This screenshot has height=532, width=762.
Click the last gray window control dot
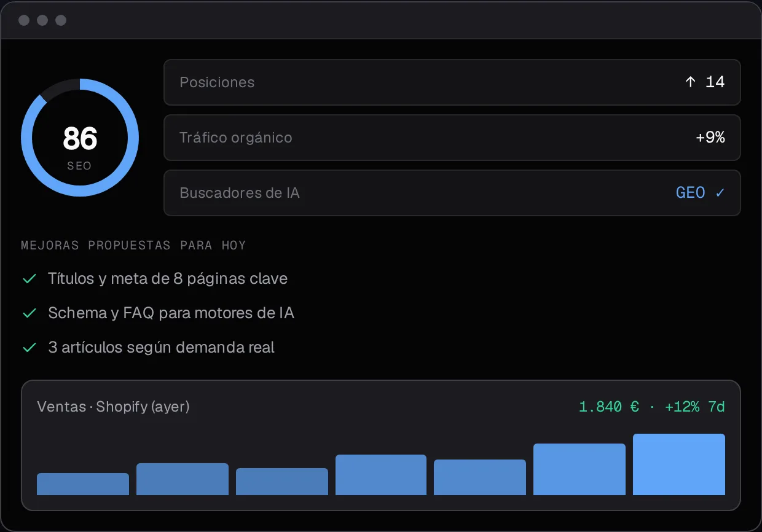pos(61,20)
